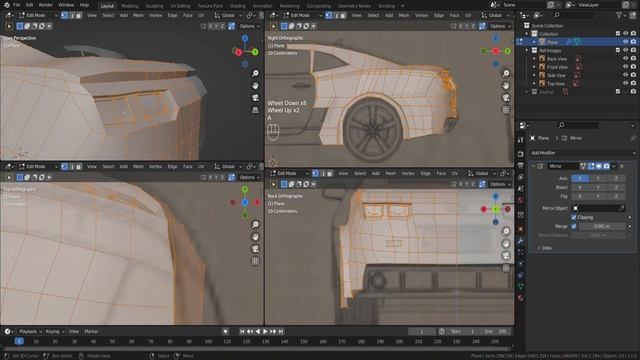The height and width of the screenshot is (360, 640).
Task: Toggle X mirror in top-left viewport header
Action: (x=210, y=26)
